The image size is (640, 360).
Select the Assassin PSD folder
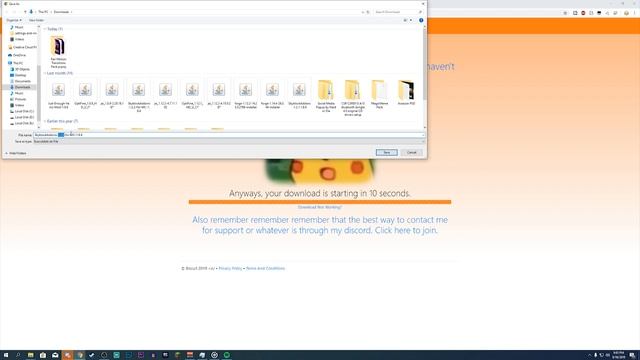(x=406, y=93)
